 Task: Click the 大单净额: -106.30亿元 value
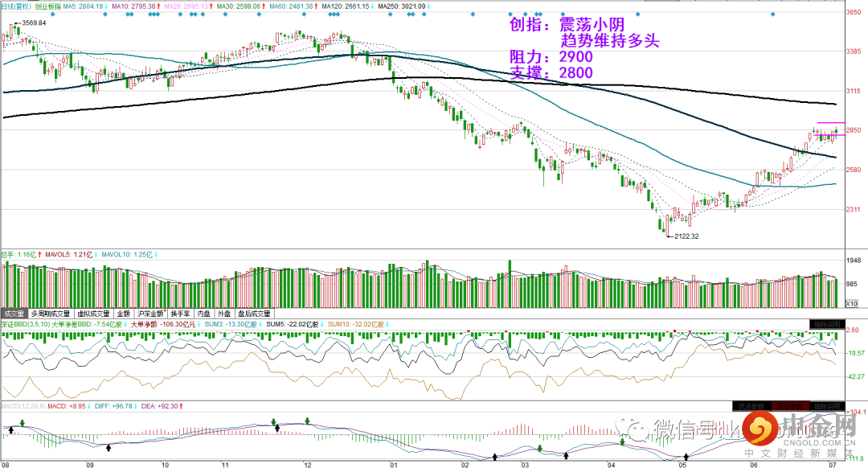(x=162, y=325)
